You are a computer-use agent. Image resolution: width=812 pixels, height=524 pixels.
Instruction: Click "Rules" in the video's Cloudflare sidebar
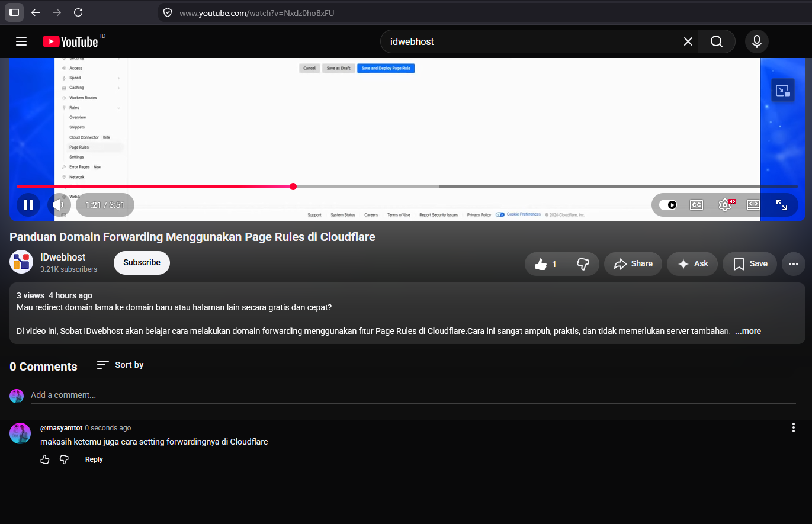74,108
